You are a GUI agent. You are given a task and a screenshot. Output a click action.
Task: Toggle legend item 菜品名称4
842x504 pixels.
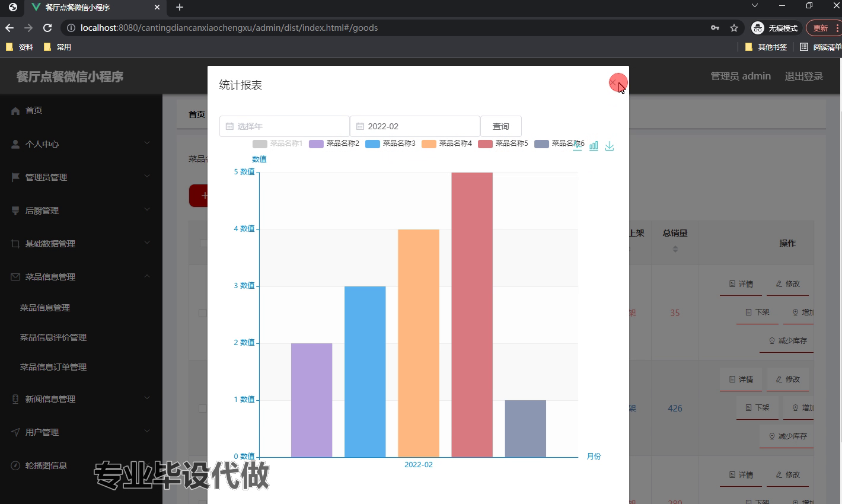(x=446, y=144)
